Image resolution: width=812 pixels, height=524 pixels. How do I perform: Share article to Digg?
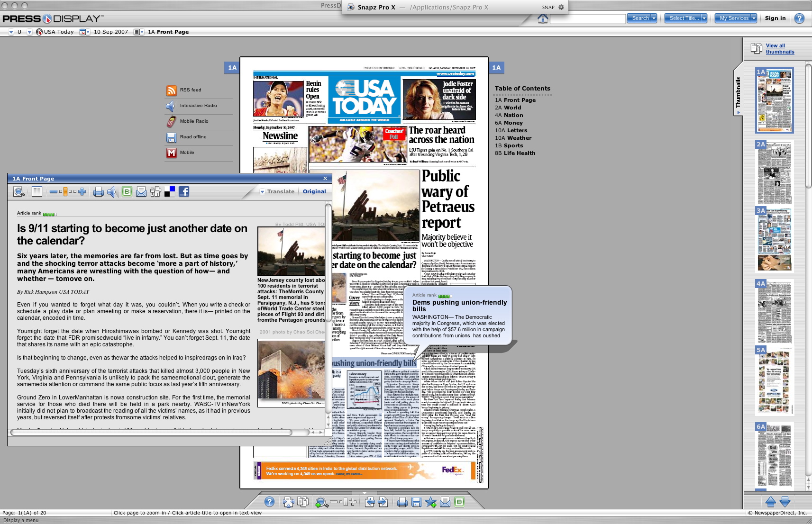pos(155,192)
